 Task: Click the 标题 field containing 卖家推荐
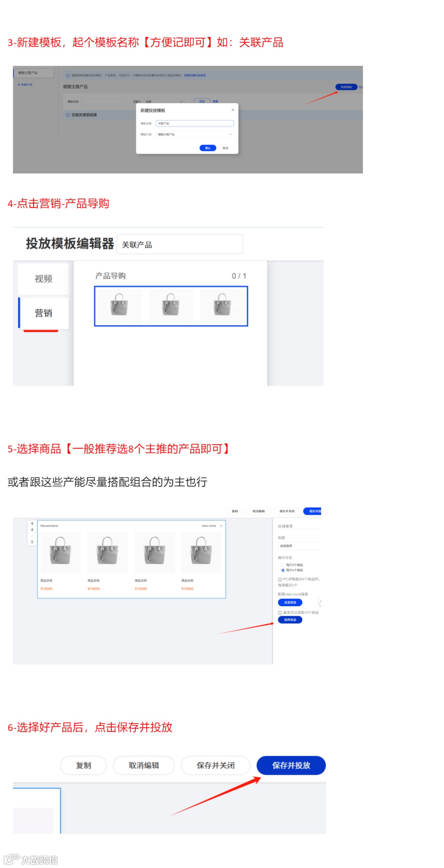point(299,546)
